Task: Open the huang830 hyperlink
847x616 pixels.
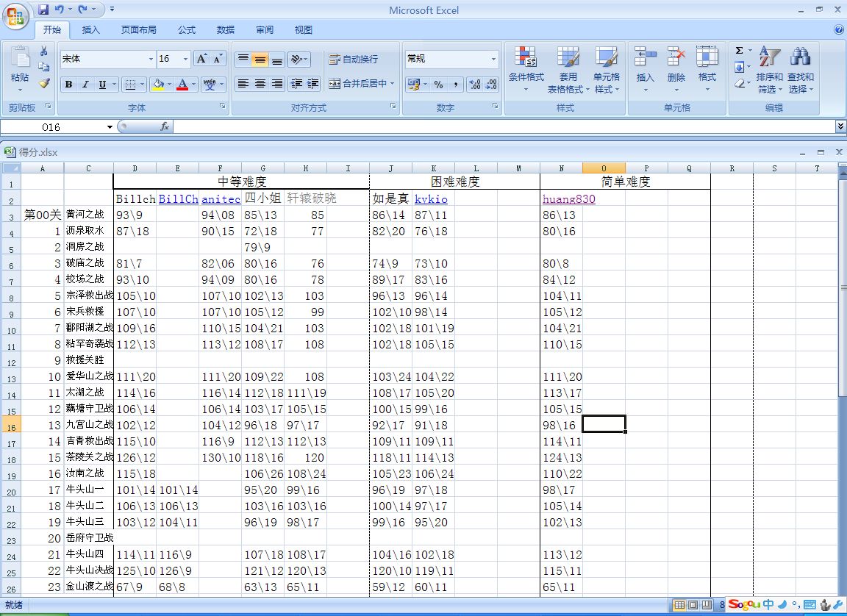Action: 568,199
